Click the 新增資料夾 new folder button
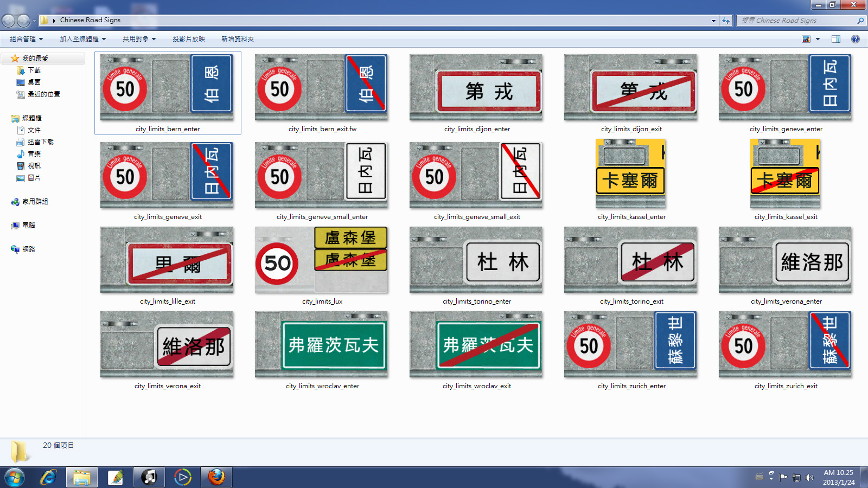This screenshot has width=868, height=488. [238, 39]
